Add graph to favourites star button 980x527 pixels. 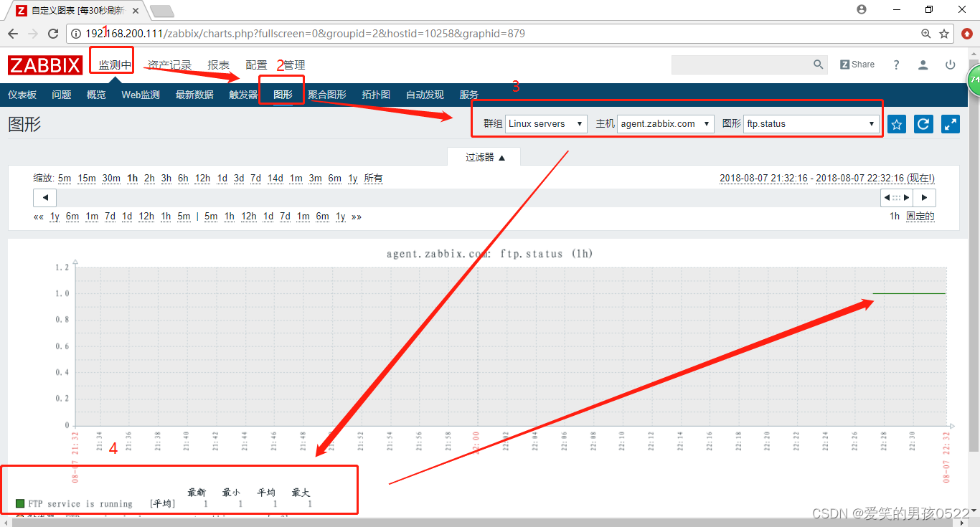click(896, 124)
